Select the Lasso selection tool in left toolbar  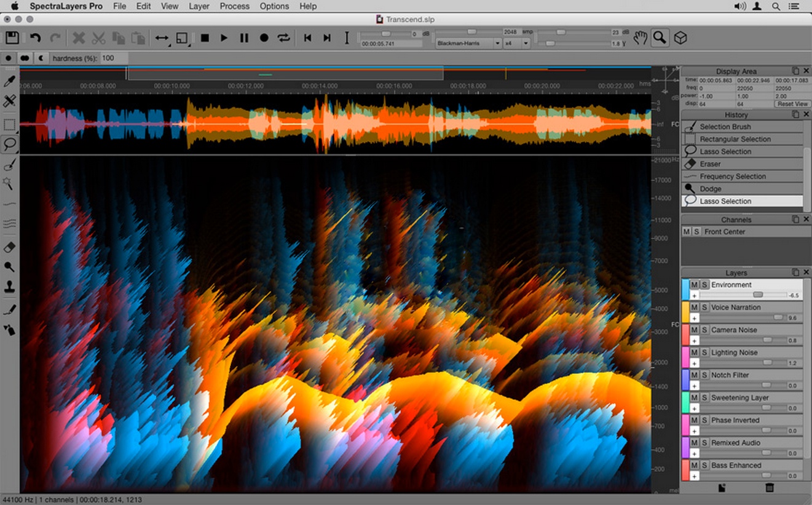(x=9, y=145)
